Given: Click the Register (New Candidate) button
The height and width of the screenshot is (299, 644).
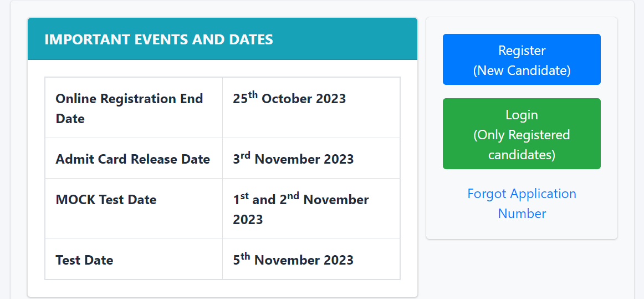Looking at the screenshot, I should pyautogui.click(x=522, y=60).
